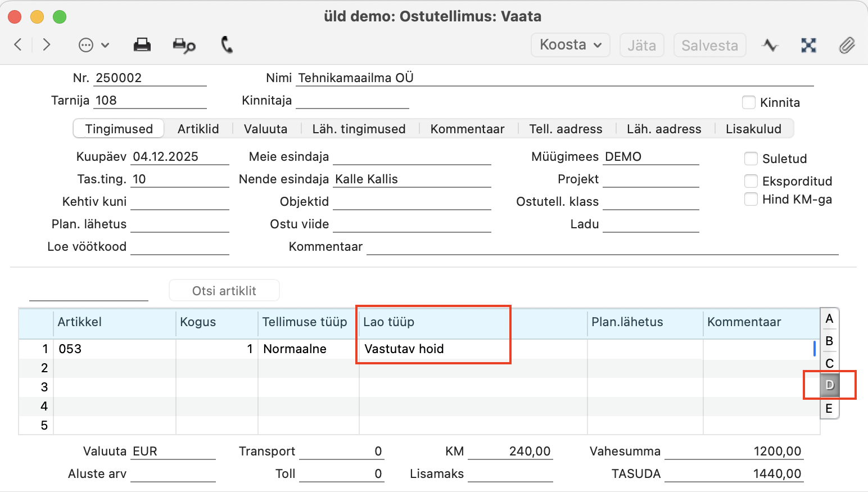
Task: Open the ellipsis actions menu
Action: tap(93, 45)
